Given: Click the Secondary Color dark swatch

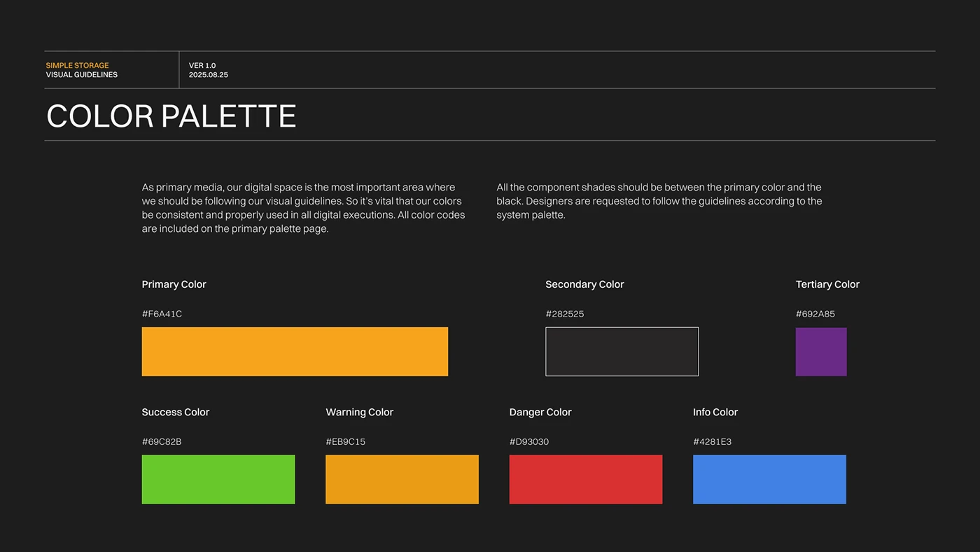Looking at the screenshot, I should [622, 351].
